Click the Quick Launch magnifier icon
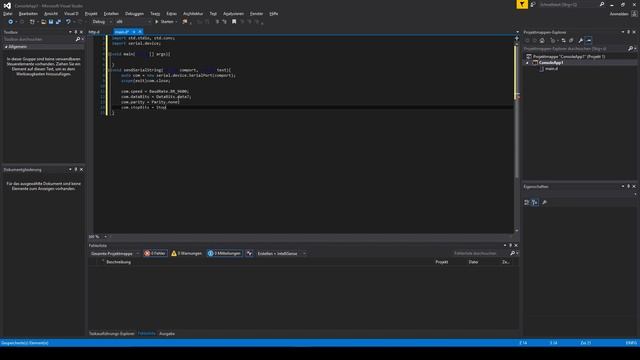The height and width of the screenshot is (360, 640). pyautogui.click(x=602, y=4)
